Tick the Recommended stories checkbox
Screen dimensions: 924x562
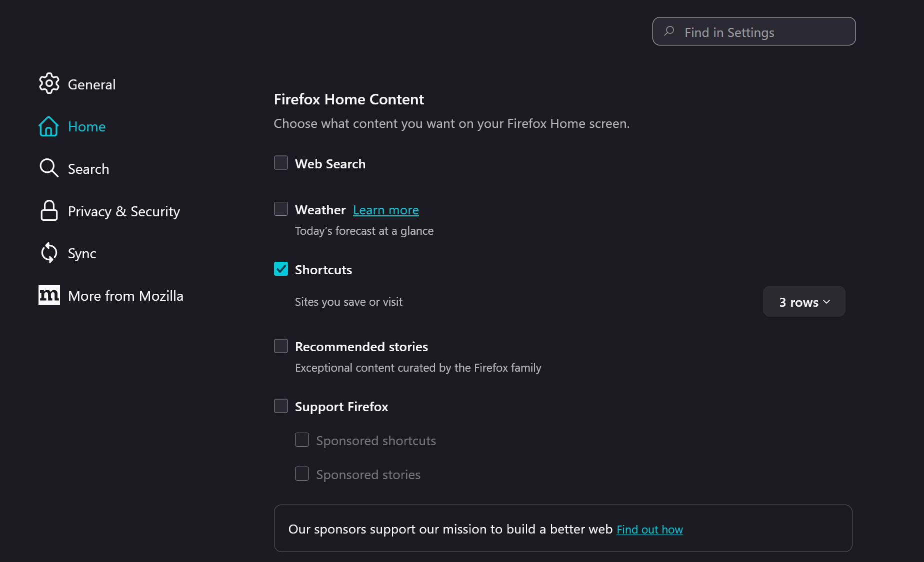(281, 346)
